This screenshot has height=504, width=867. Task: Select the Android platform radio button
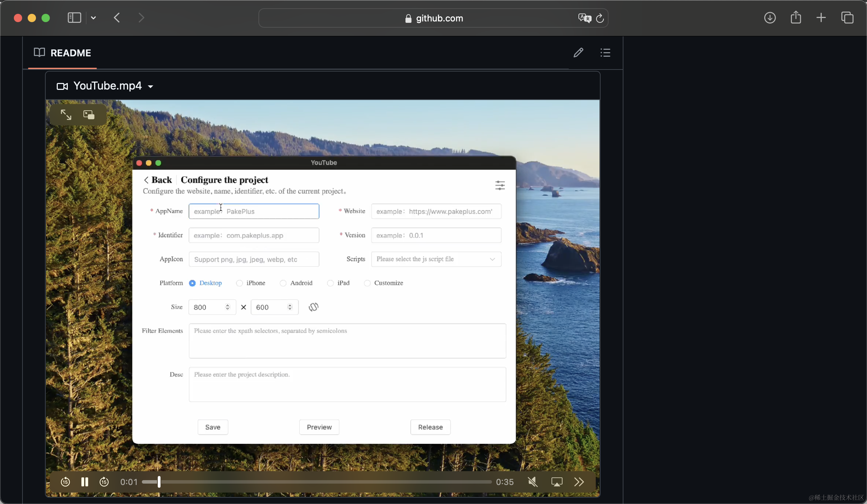click(283, 283)
